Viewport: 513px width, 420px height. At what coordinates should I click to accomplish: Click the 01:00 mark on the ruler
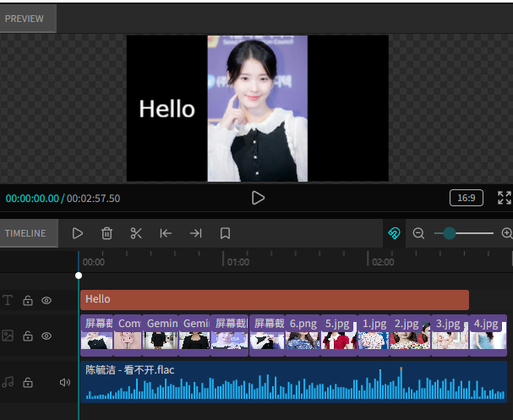[238, 262]
